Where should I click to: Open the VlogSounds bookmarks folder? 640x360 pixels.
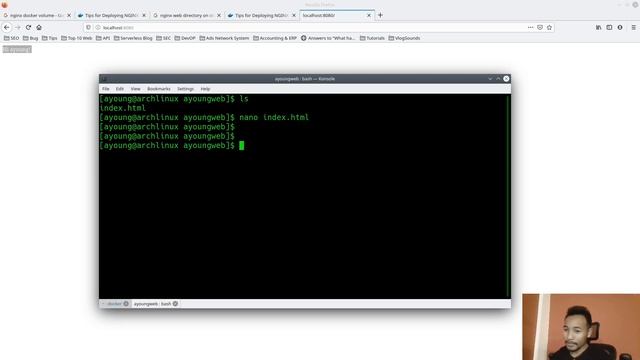tap(404, 38)
